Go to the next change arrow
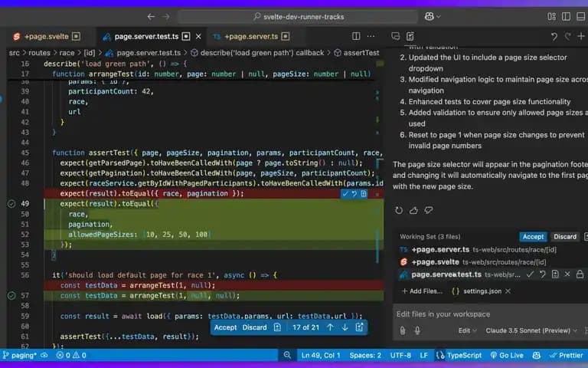This screenshot has height=368, width=588. pyautogui.click(x=345, y=327)
